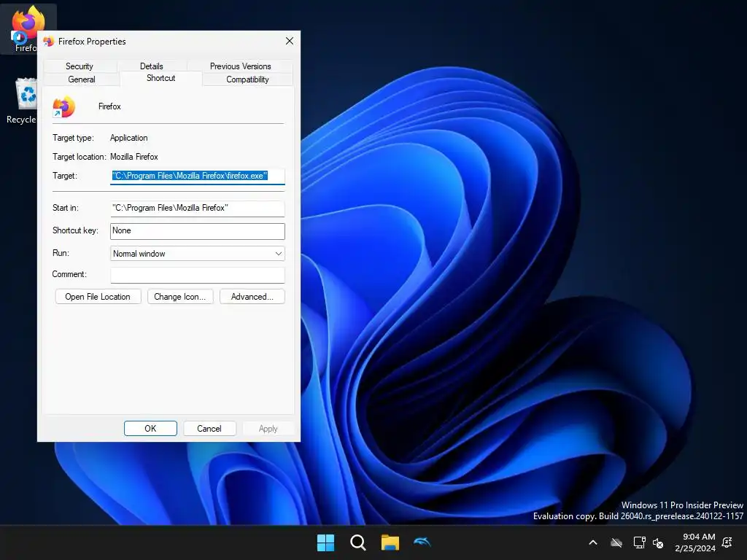Click the Open File Location button
Image resolution: width=747 pixels, height=560 pixels.
[x=98, y=297]
